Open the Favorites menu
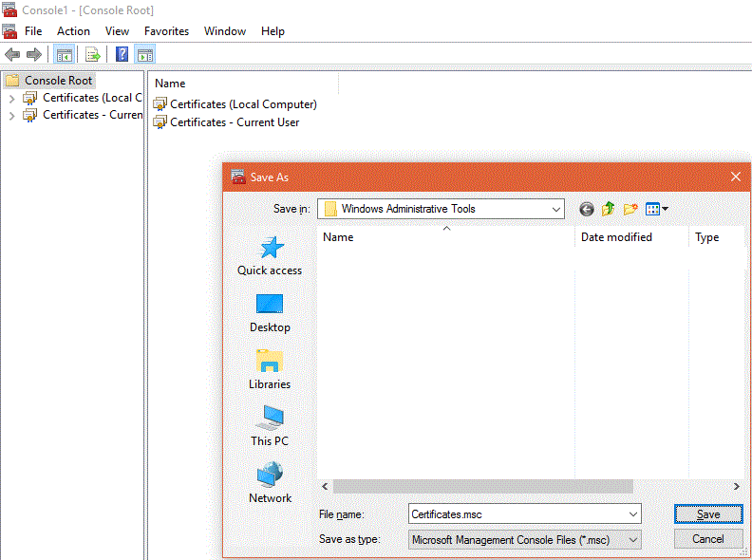This screenshot has width=752, height=560. click(166, 31)
